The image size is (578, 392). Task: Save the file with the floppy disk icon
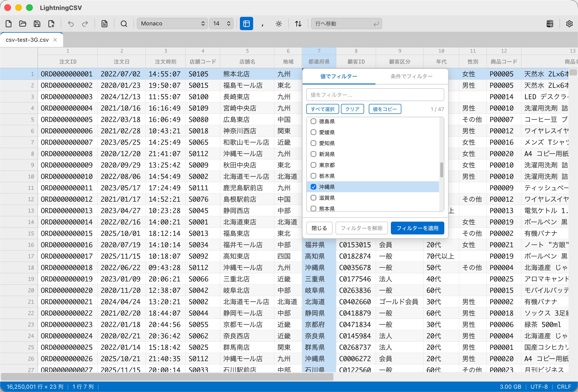(37, 24)
